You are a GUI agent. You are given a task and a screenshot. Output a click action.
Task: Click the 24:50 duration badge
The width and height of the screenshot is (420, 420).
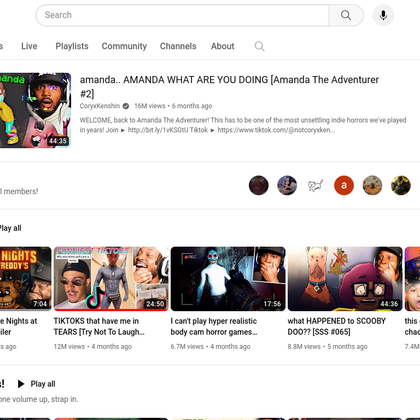click(x=155, y=304)
